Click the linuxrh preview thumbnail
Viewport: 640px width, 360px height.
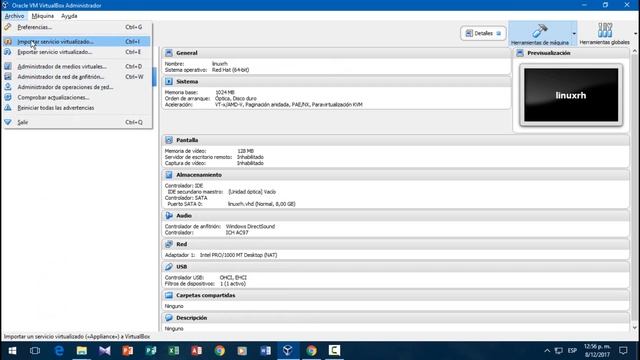point(571,95)
